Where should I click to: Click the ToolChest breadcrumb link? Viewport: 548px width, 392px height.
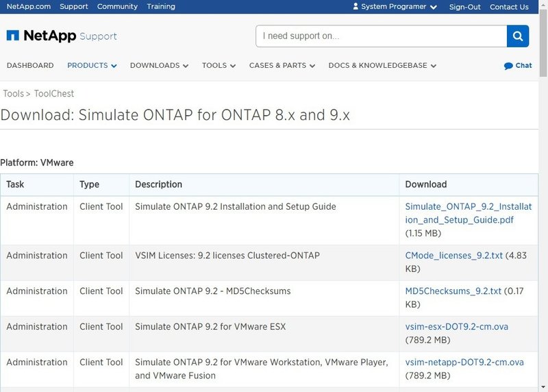click(54, 94)
